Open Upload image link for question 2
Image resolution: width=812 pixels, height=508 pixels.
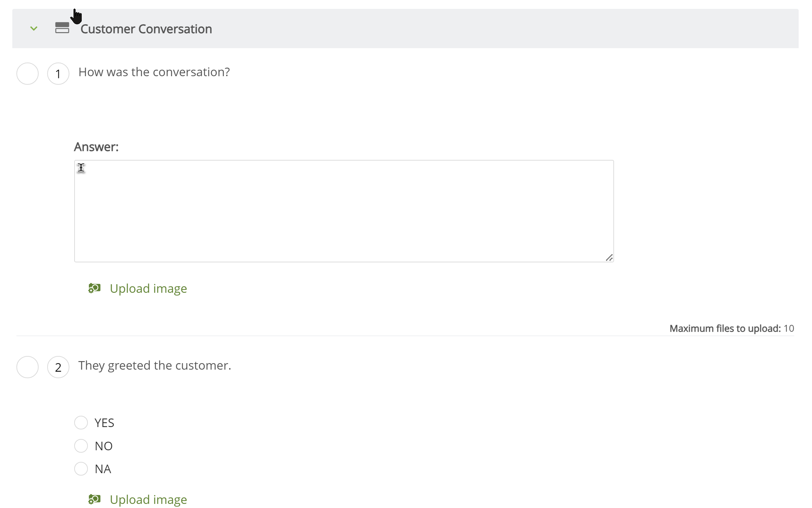pyautogui.click(x=148, y=500)
